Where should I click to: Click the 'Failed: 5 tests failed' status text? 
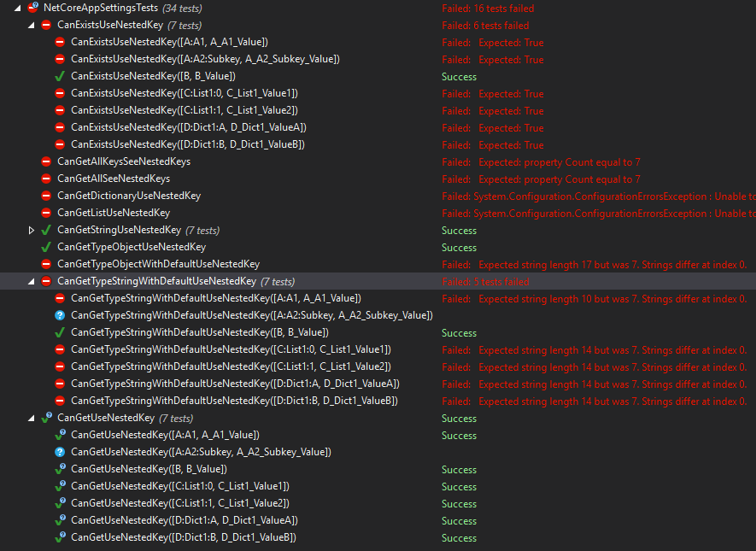[x=486, y=281]
